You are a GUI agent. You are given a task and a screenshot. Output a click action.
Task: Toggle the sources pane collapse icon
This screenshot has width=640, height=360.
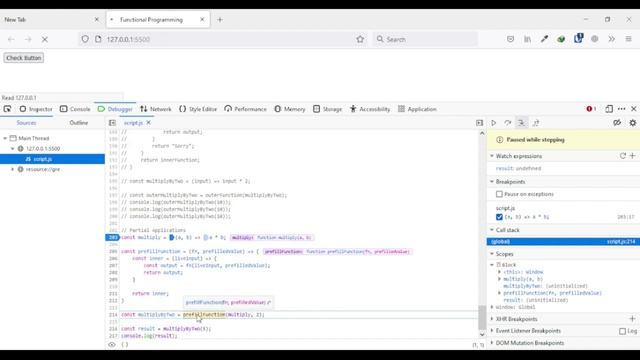point(112,123)
